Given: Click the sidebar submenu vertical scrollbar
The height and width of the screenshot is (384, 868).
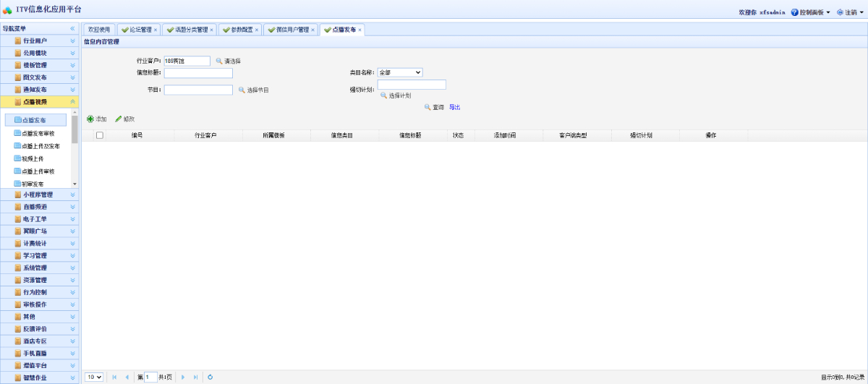Looking at the screenshot, I should (75, 130).
